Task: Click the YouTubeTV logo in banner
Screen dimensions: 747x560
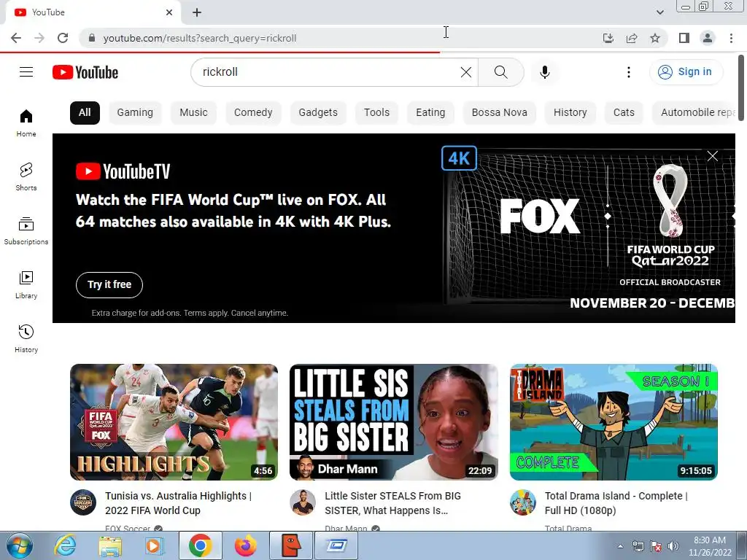Action: pos(123,171)
